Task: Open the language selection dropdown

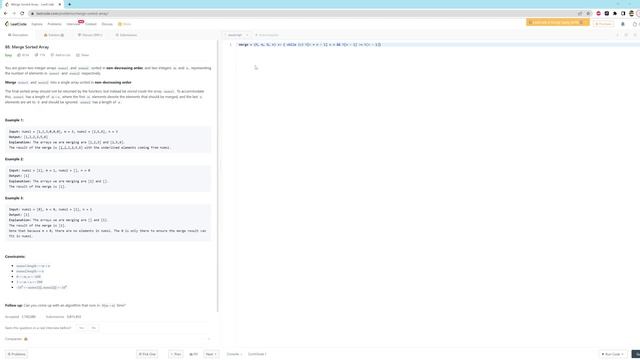Action: click(x=237, y=35)
